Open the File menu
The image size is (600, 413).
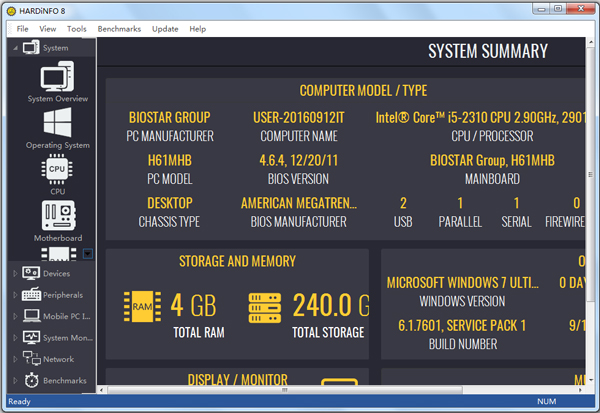pyautogui.click(x=22, y=29)
